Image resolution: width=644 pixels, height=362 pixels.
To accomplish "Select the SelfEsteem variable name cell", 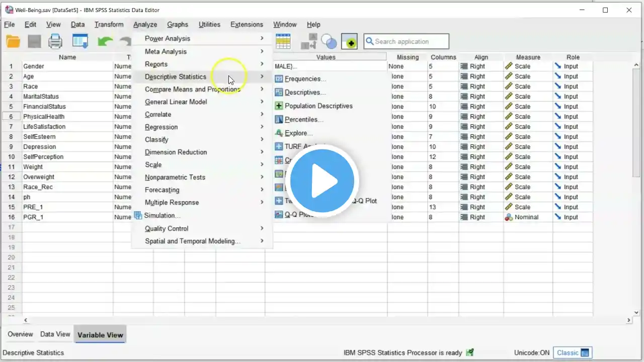I will coord(67,137).
